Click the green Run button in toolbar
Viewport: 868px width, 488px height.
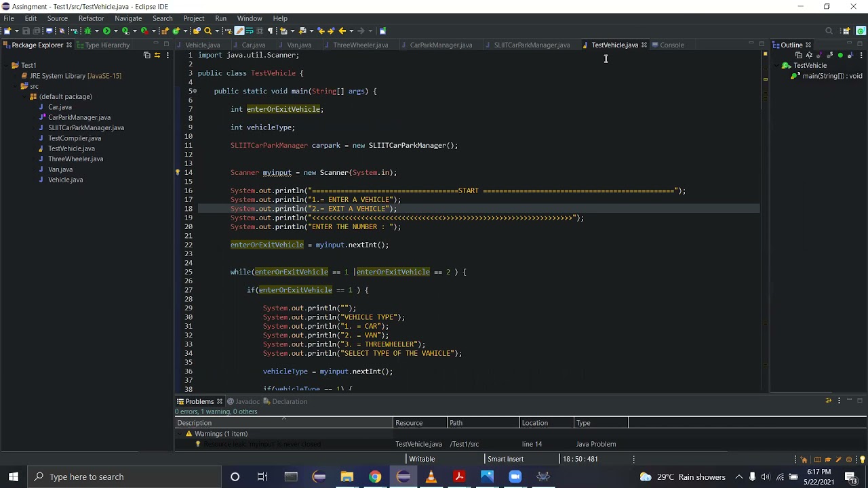(106, 30)
